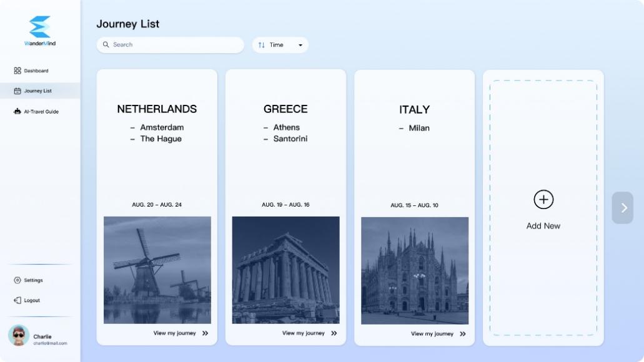Click the AUG. 20 – AUG. 24 date
Screen dimensions: 644x362
tap(157, 204)
